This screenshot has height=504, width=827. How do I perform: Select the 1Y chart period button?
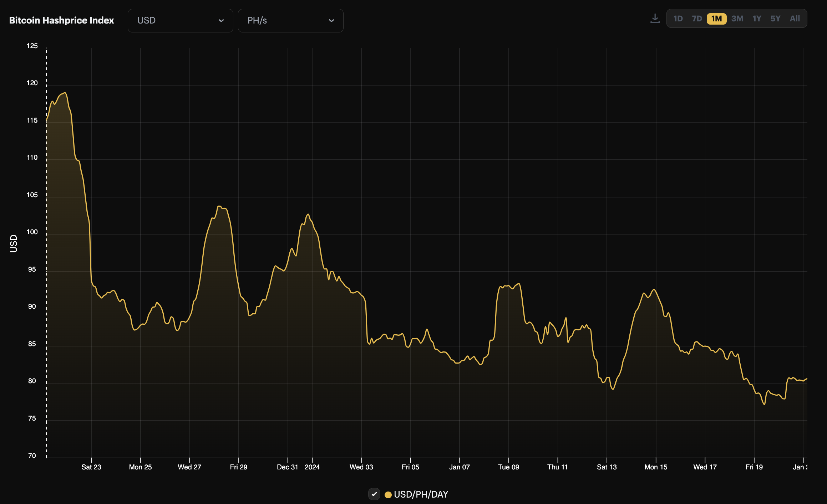757,19
